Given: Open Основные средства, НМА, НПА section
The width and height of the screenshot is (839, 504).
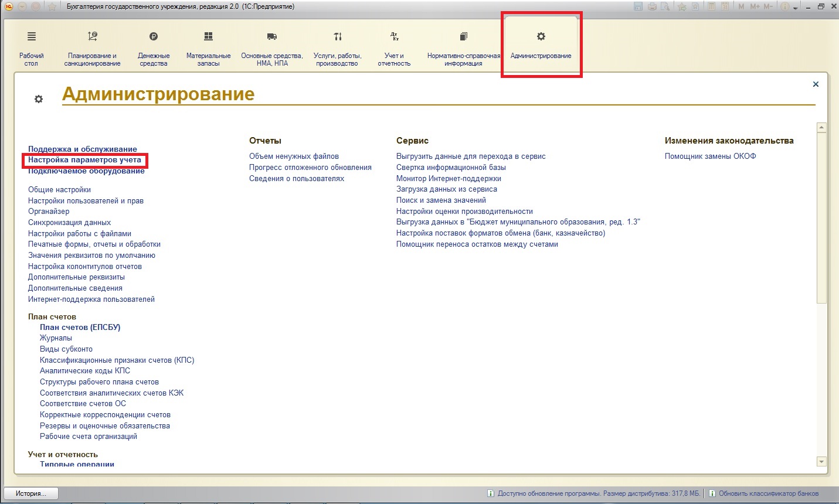Looking at the screenshot, I should click(272, 49).
